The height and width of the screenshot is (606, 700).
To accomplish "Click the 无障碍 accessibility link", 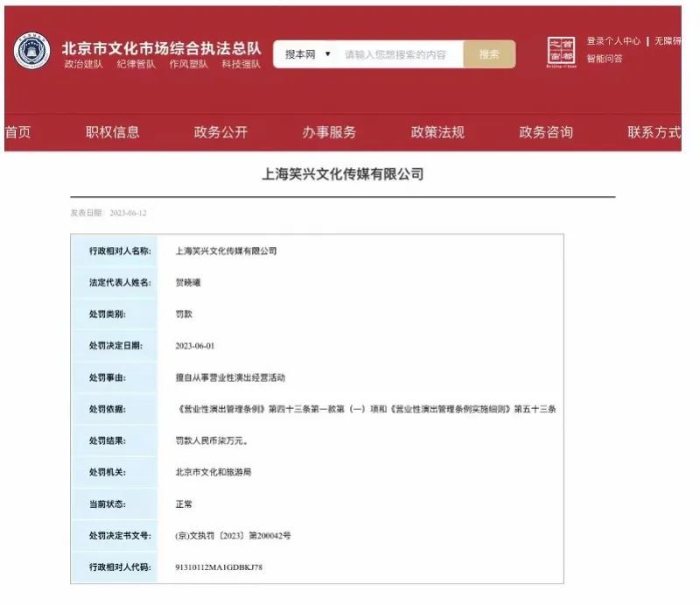I will pyautogui.click(x=669, y=41).
